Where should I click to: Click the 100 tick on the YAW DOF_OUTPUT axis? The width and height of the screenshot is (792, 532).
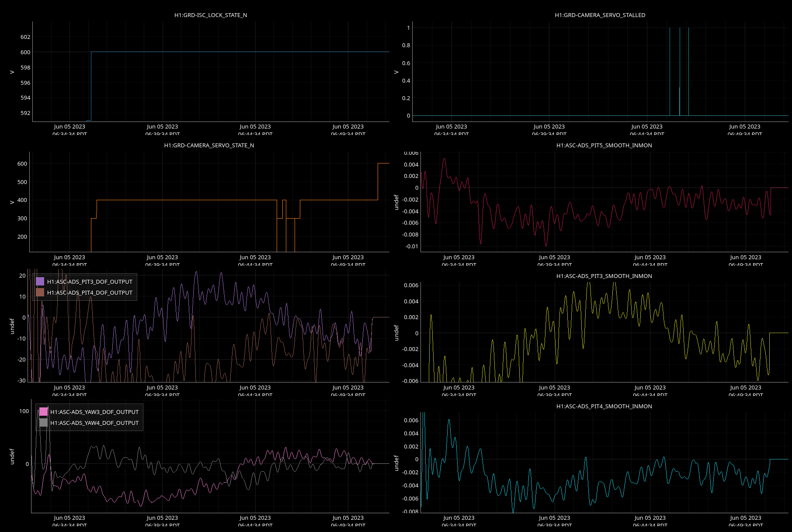coord(24,411)
